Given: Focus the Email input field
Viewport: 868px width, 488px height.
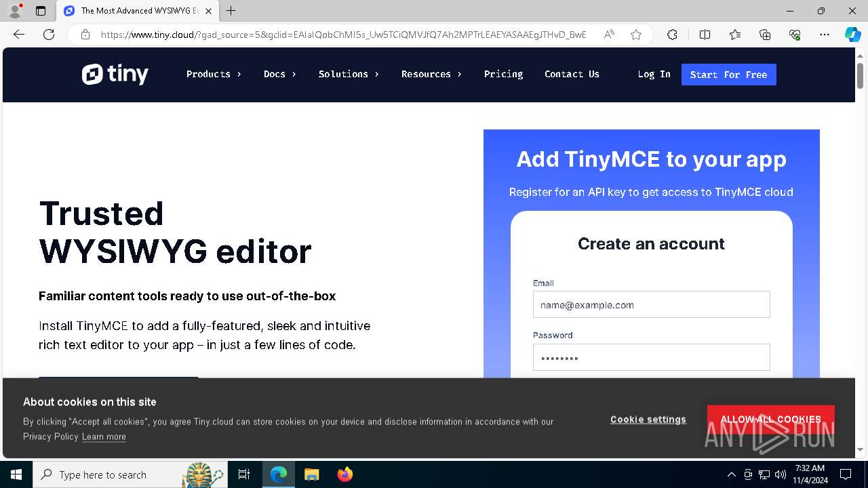Looking at the screenshot, I should (x=651, y=304).
